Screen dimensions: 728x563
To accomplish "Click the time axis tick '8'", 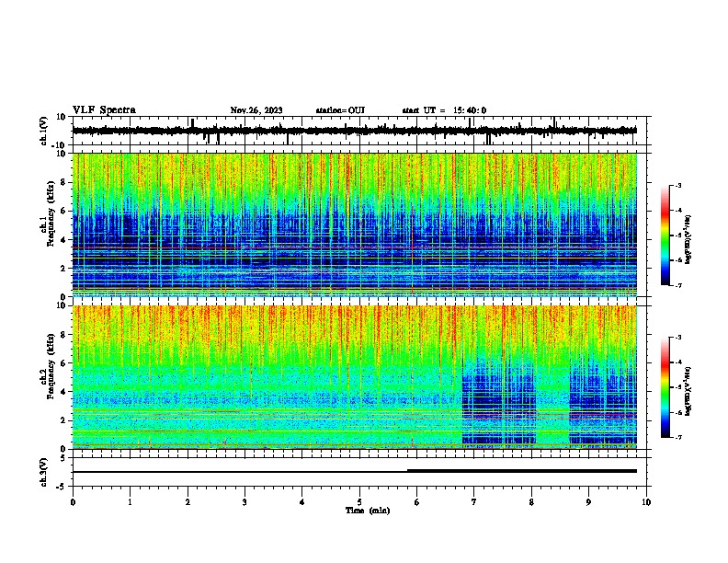I will click(531, 502).
